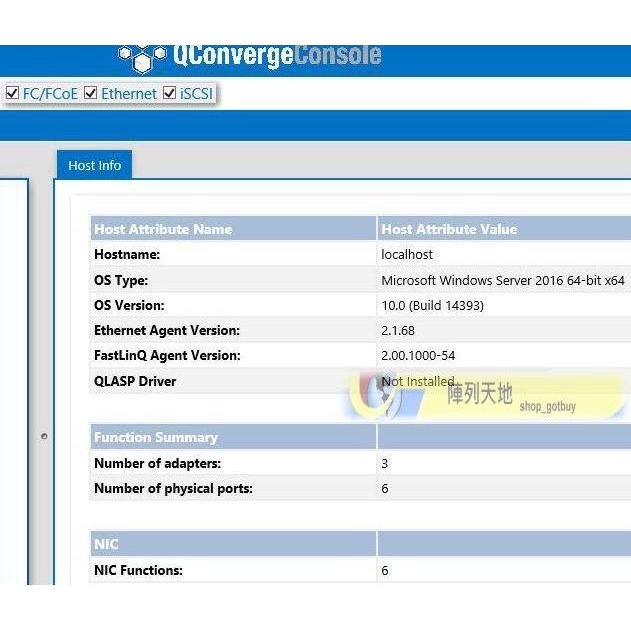Select the Function Summary section header

[x=155, y=437]
